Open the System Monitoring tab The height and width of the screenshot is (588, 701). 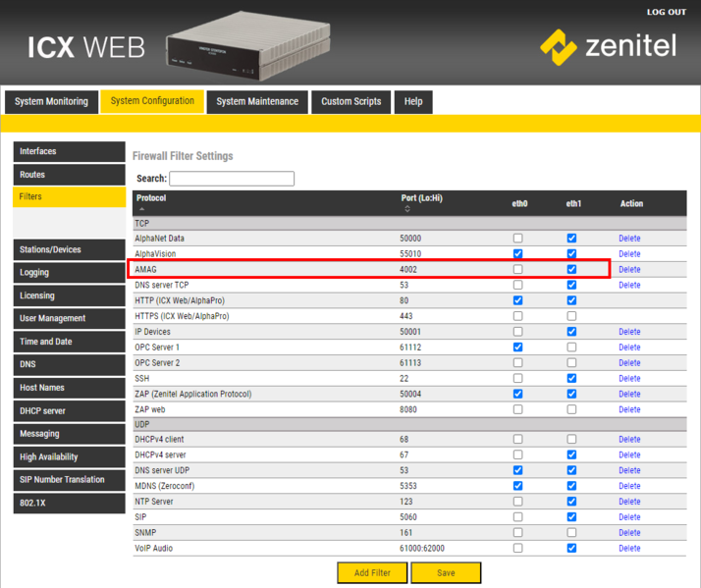click(51, 101)
